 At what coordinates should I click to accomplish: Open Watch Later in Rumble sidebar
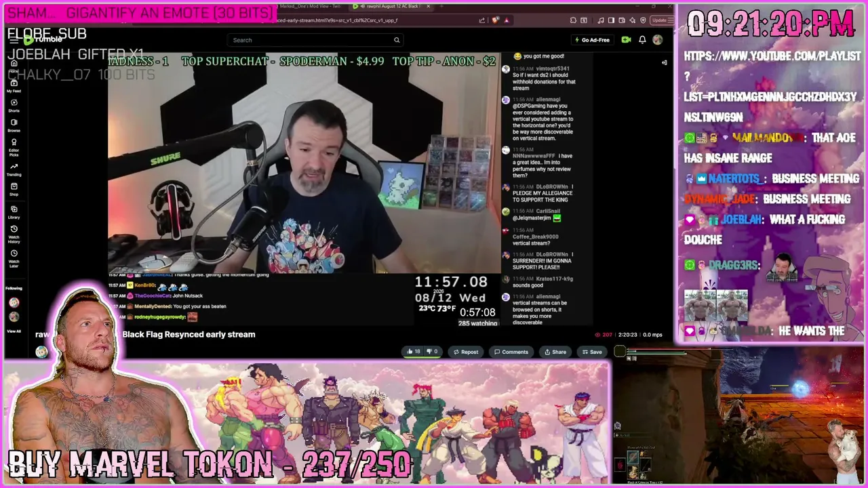coord(14,258)
